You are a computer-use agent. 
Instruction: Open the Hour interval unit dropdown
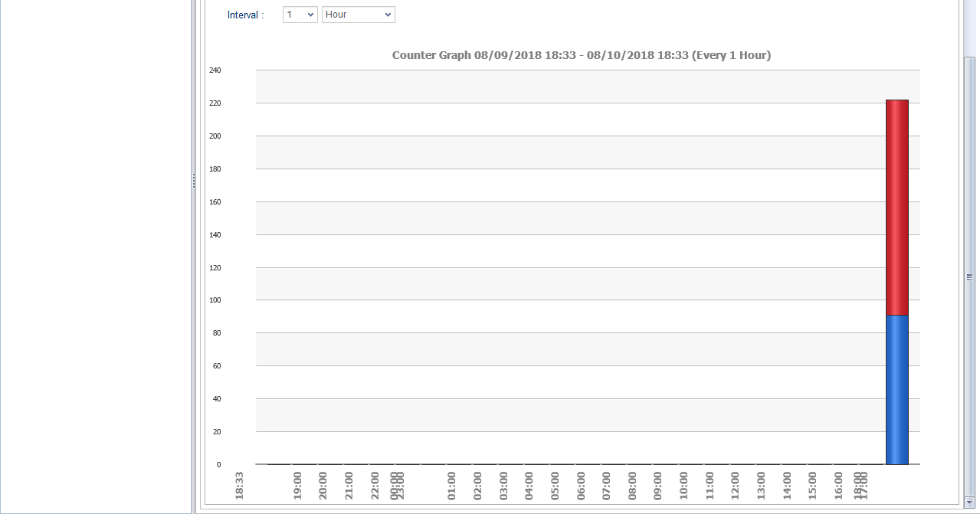point(358,15)
